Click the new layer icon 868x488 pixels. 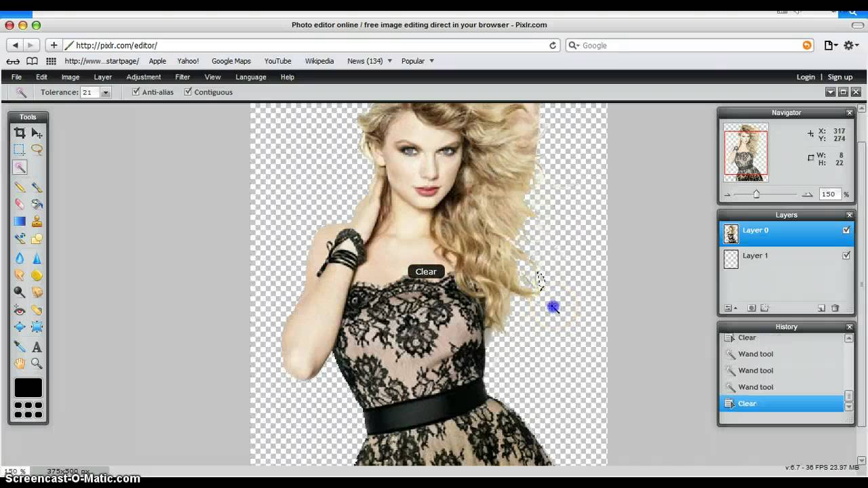(821, 308)
